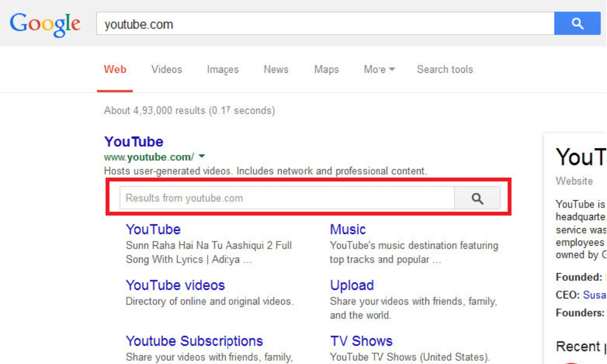Viewport: 607px width, 364px height.
Task: Click the sitelinks search magnifier button
Action: (x=477, y=198)
